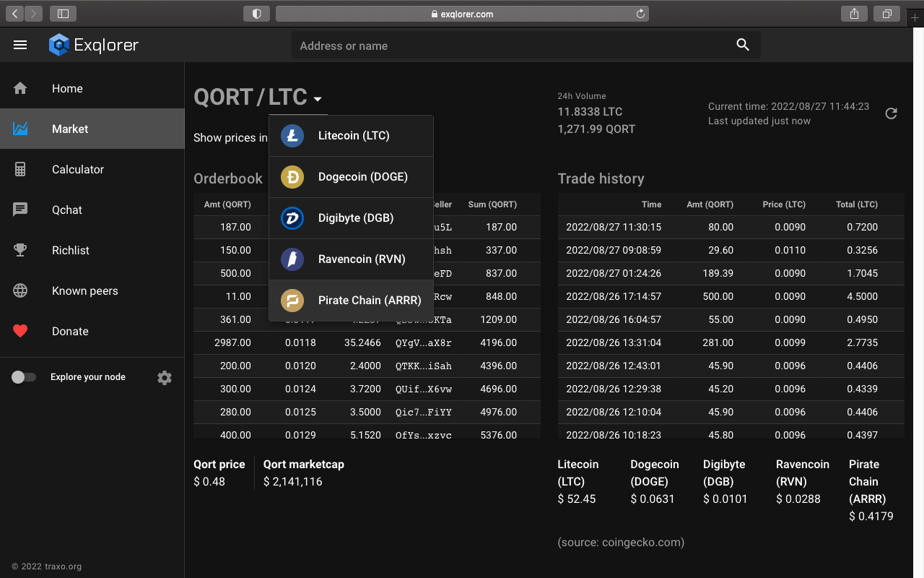Select Digibyte (DGB) from dropdown
Screen dimensions: 924x578
(x=351, y=218)
